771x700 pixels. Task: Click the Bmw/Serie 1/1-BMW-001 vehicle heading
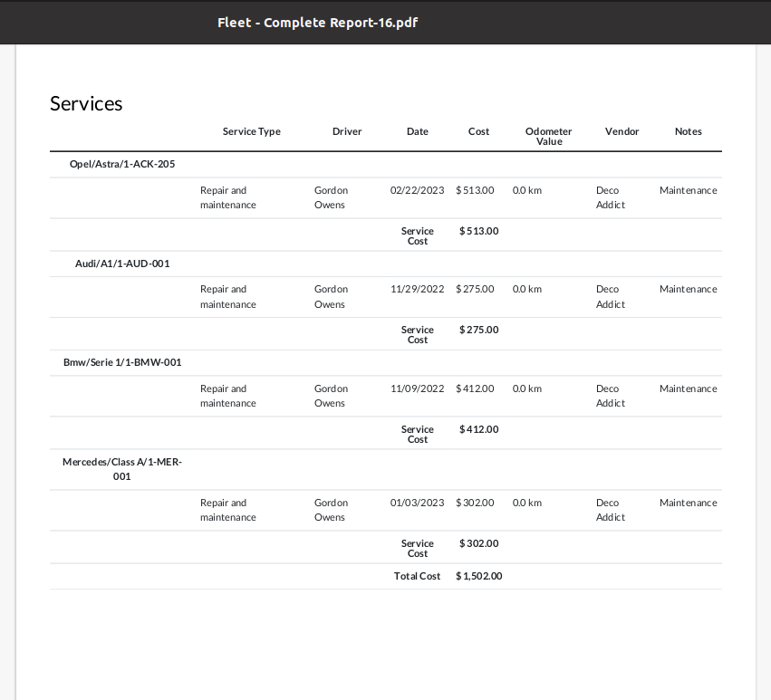122,362
